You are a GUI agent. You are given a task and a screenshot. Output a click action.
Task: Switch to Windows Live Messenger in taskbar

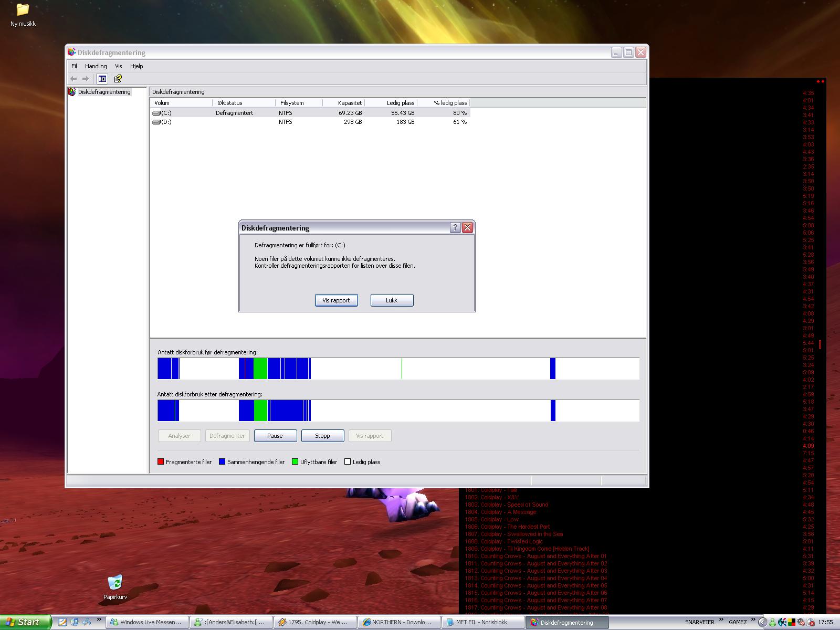click(146, 622)
